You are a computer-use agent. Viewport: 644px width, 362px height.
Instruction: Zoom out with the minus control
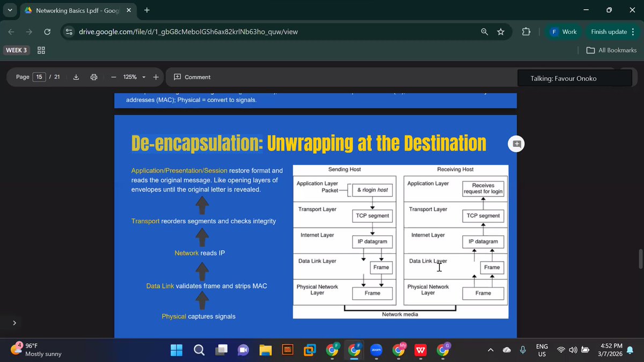tap(113, 77)
